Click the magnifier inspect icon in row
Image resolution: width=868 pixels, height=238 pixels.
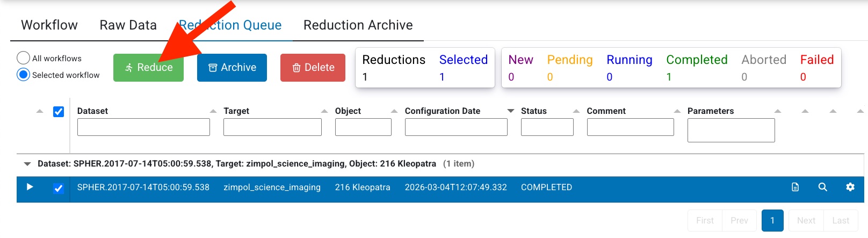tap(822, 187)
